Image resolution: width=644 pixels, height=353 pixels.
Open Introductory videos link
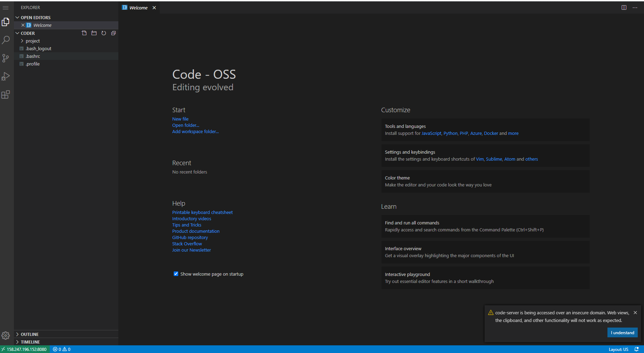pyautogui.click(x=191, y=218)
